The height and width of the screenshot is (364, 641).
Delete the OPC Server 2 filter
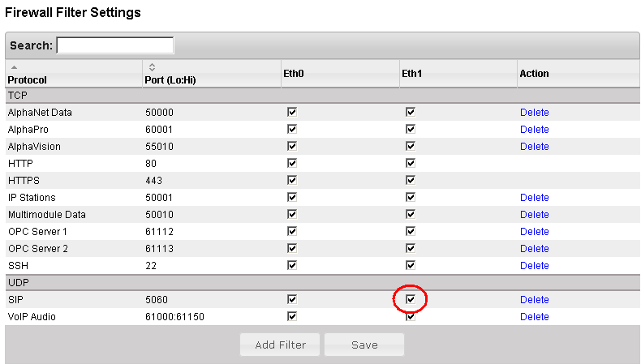[x=534, y=249]
